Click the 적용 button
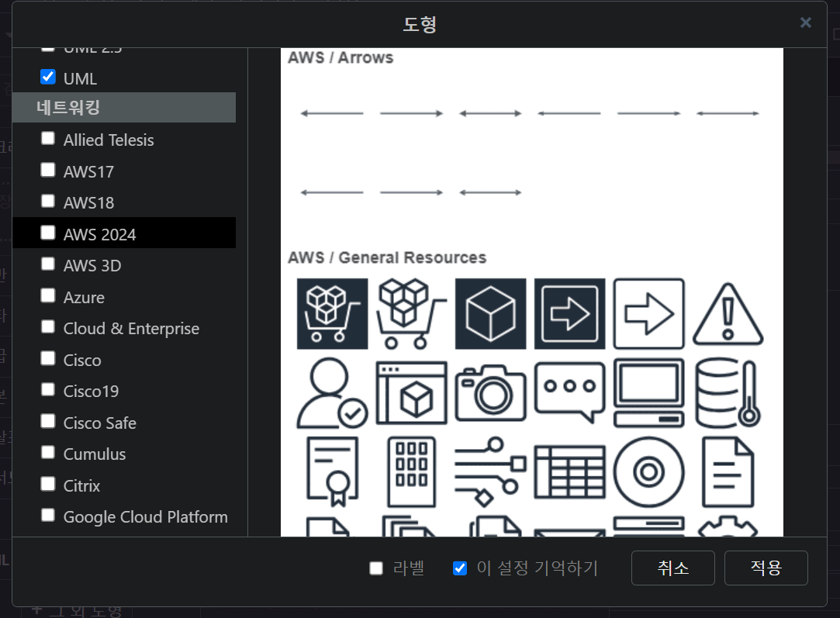Viewport: 840px width, 618px height. [x=766, y=568]
